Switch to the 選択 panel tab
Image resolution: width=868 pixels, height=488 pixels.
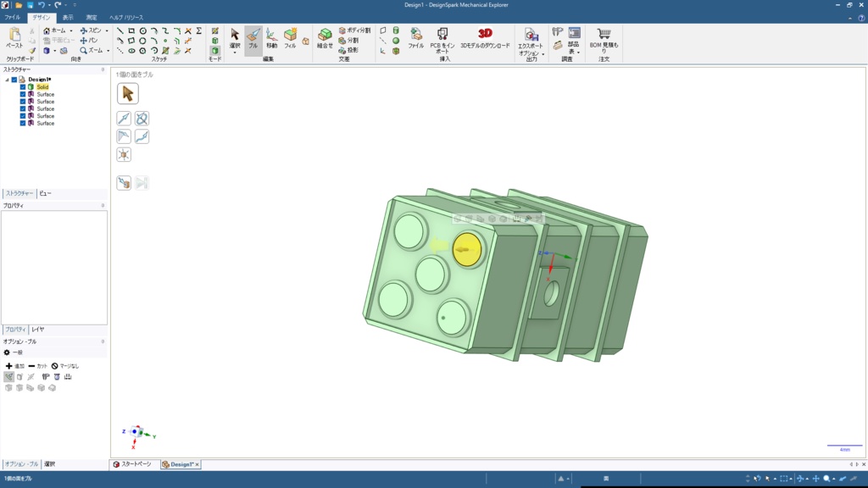[x=50, y=464]
